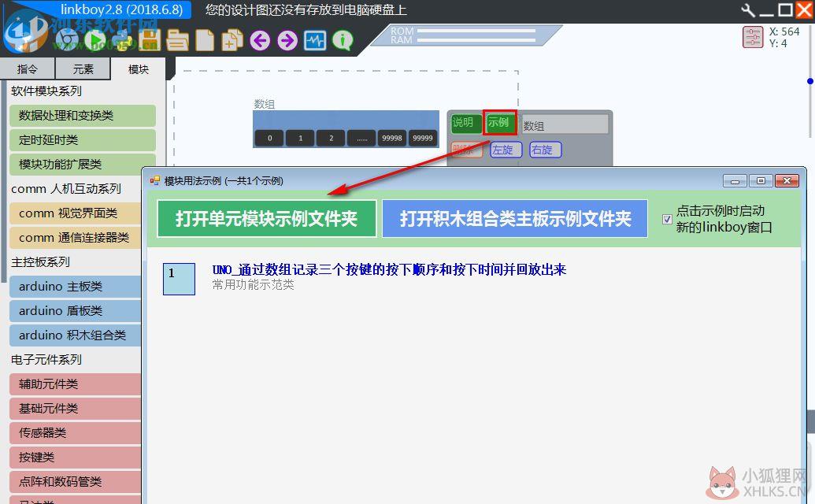This screenshot has height=504, width=815.
Task: Click the green 示例 button
Action: point(499,123)
